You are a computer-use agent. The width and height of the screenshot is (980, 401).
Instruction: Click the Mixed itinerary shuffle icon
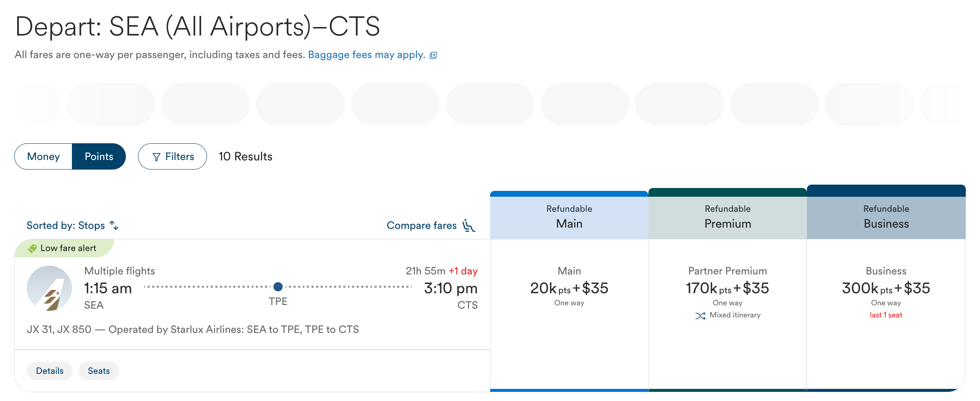(700, 315)
